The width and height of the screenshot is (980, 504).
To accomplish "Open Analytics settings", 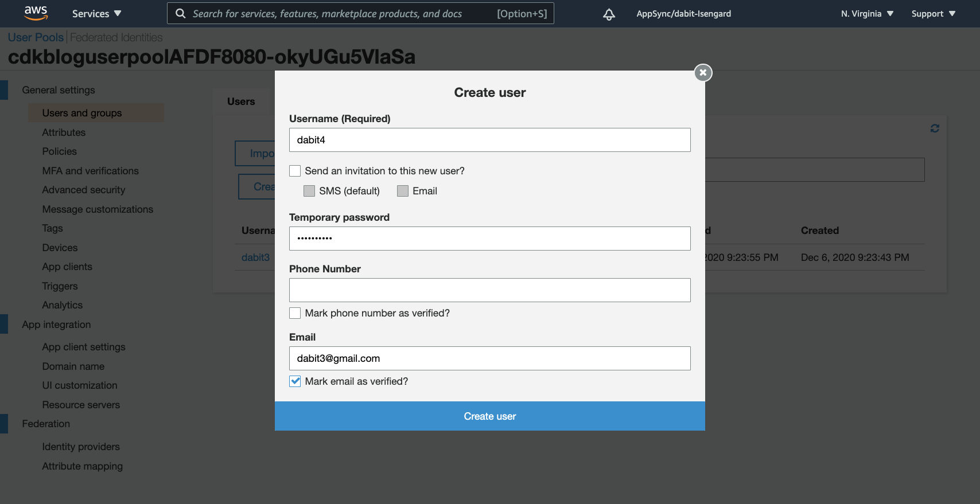I will tap(62, 305).
